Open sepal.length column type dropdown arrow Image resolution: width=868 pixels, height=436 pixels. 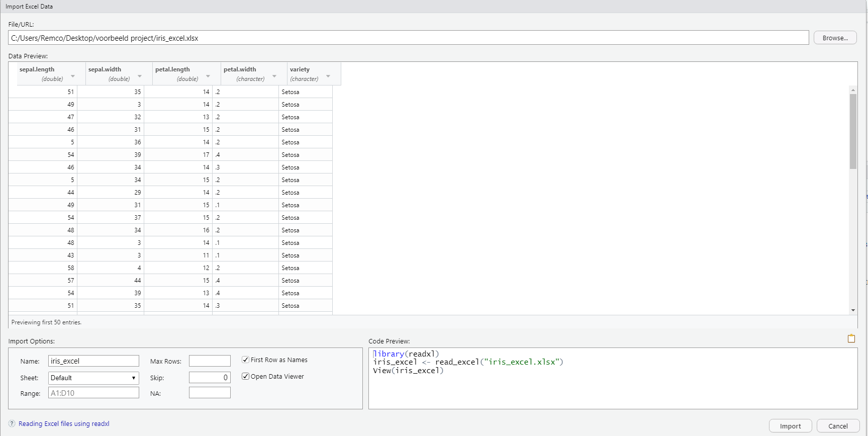[x=73, y=76]
